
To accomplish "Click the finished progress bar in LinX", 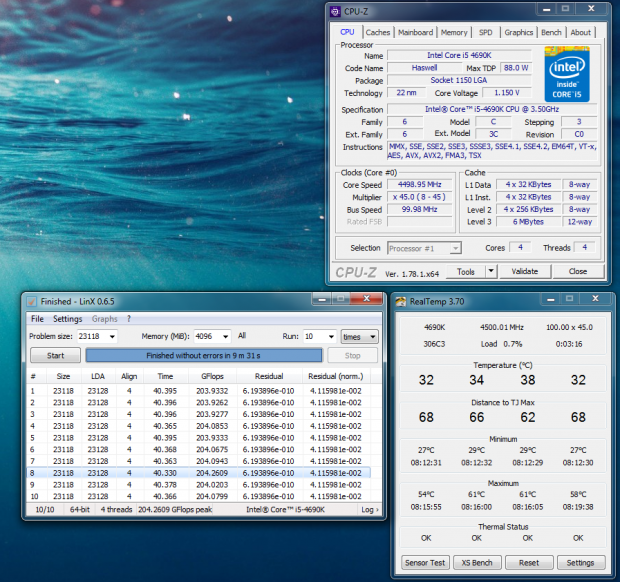I will pos(204,355).
